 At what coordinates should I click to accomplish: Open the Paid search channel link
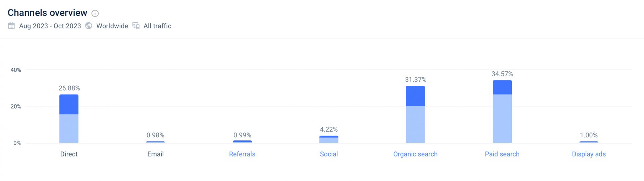pos(502,154)
